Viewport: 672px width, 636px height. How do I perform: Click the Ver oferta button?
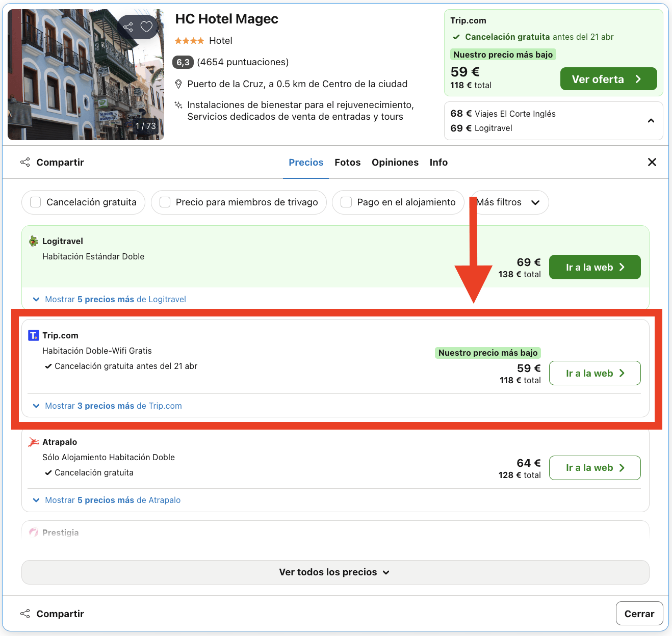tap(608, 79)
